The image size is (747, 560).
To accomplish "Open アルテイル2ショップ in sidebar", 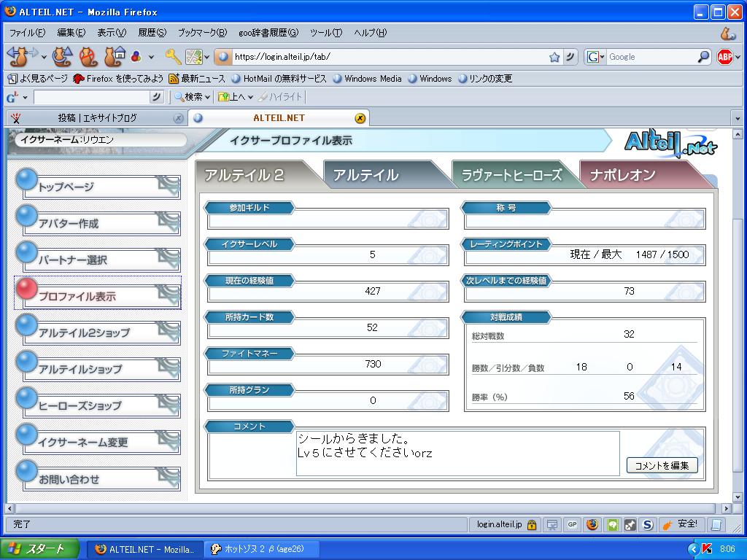I will click(x=98, y=332).
